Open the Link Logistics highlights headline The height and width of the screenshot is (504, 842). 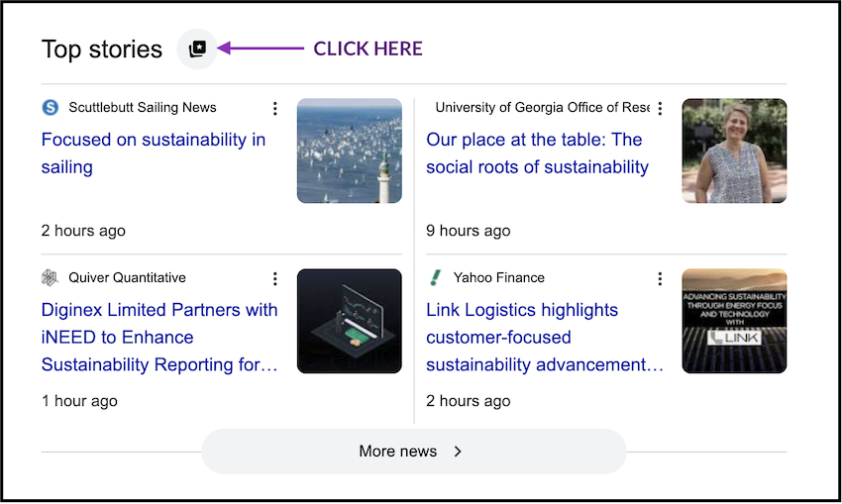pyautogui.click(x=544, y=337)
